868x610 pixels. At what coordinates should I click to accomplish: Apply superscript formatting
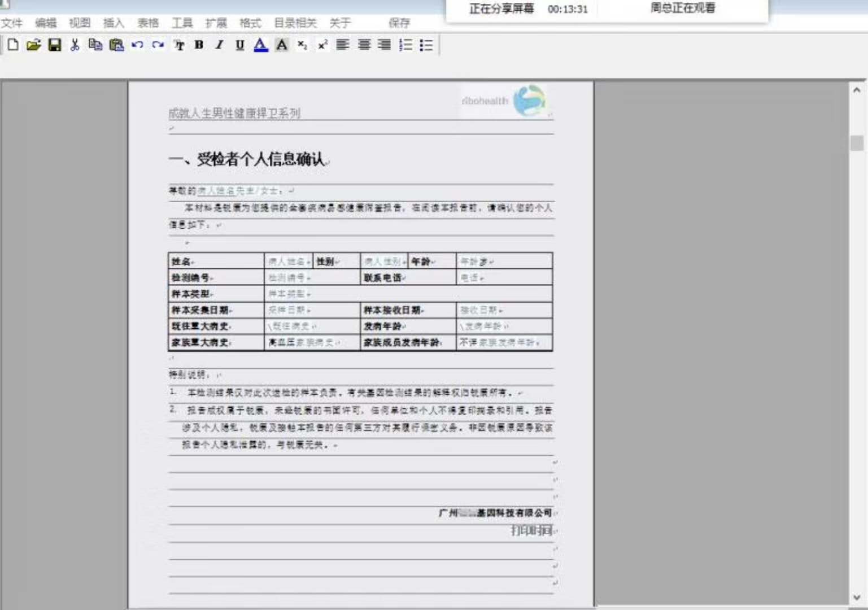click(322, 45)
